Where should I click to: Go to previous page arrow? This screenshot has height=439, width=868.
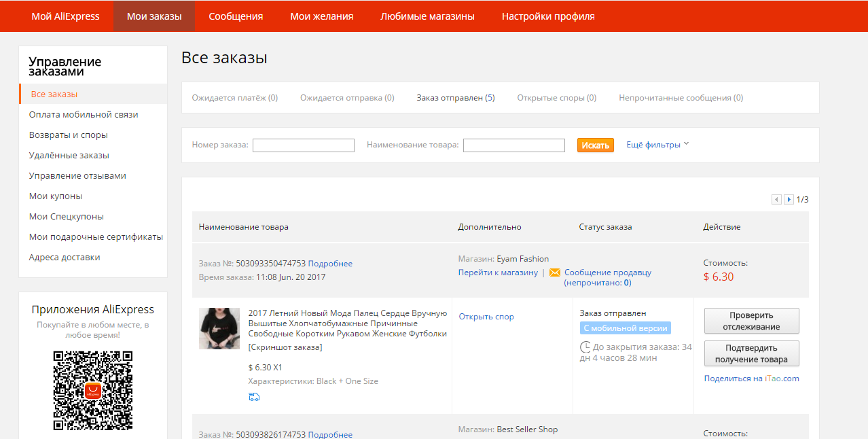tap(776, 200)
